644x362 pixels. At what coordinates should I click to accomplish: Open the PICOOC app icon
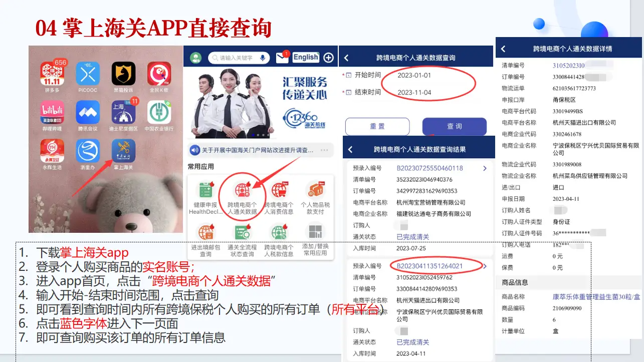click(88, 74)
